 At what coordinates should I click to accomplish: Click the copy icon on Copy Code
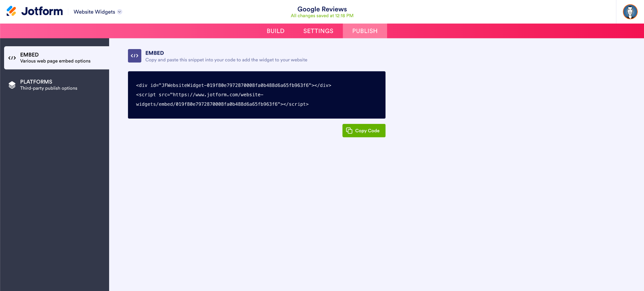pyautogui.click(x=349, y=131)
